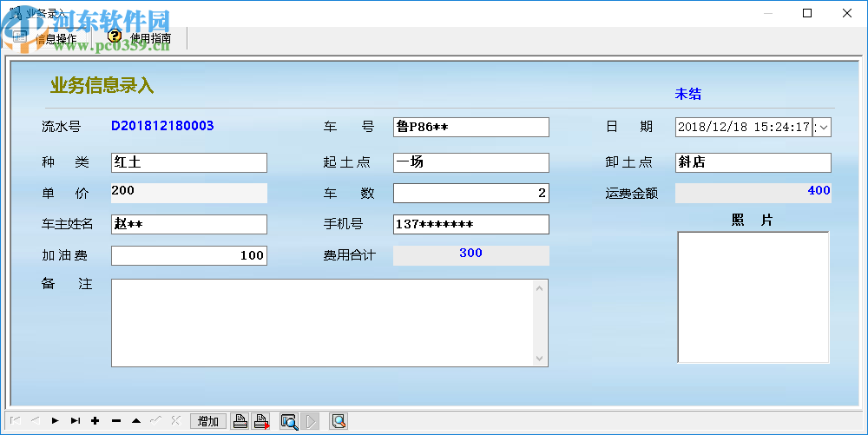Close the 业务录入 window

[x=847, y=13]
